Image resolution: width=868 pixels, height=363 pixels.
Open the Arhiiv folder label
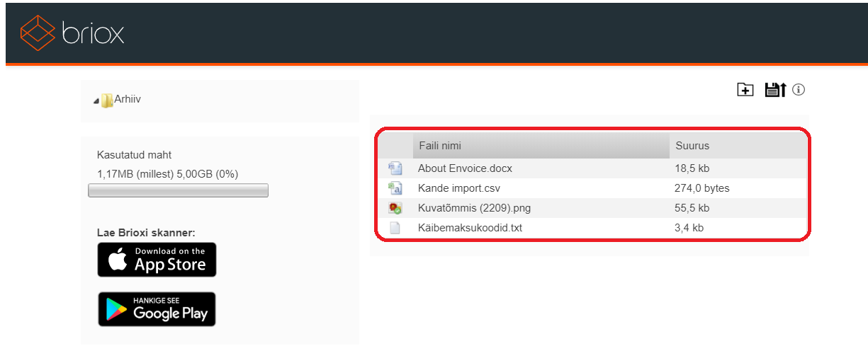coord(128,99)
